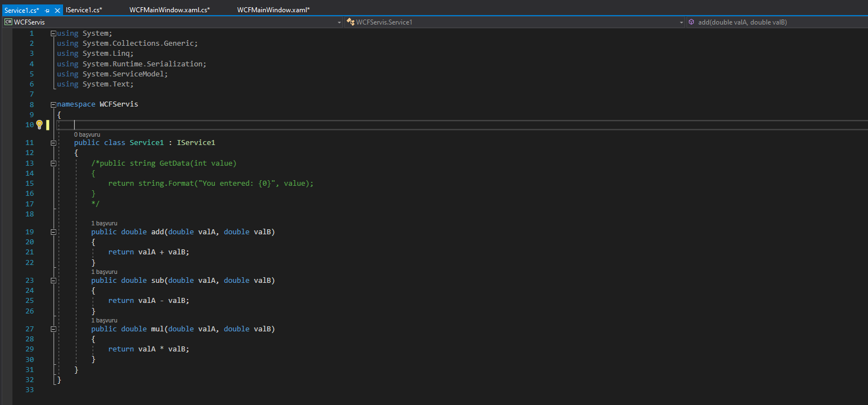Open the WCFMainWindow.xaml tab

tap(274, 10)
